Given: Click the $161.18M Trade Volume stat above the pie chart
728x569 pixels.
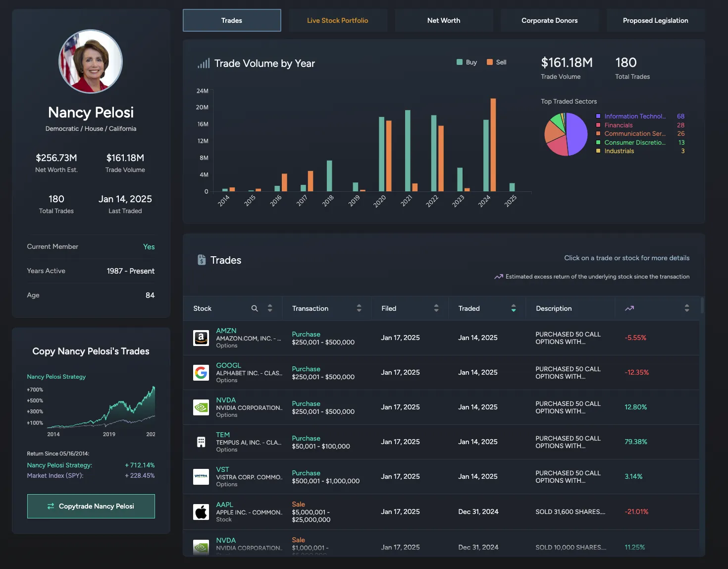Looking at the screenshot, I should pos(567,62).
